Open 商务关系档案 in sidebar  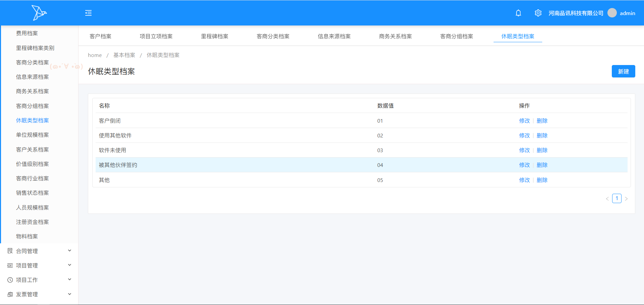(x=33, y=91)
